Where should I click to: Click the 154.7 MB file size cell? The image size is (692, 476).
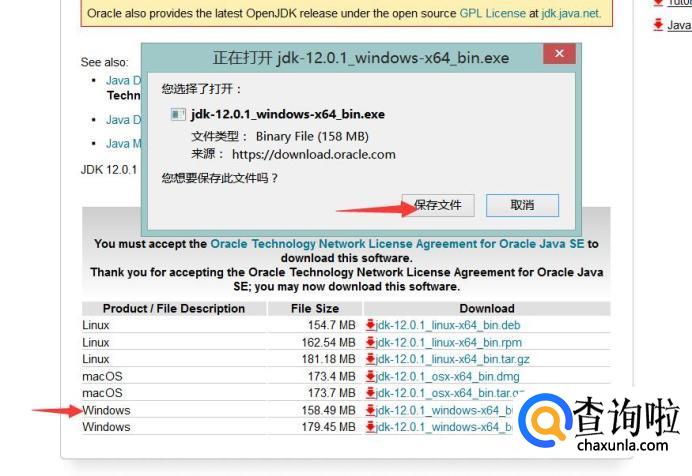tap(331, 325)
